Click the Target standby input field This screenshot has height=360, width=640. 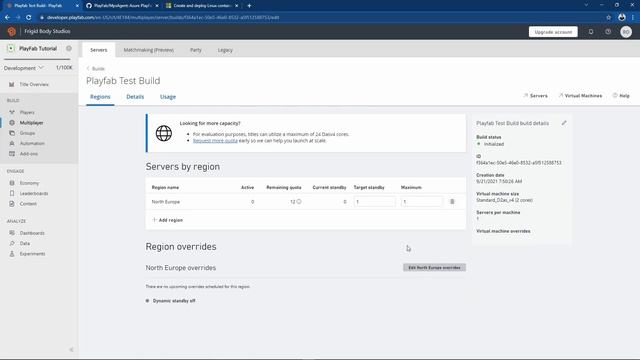(x=374, y=202)
